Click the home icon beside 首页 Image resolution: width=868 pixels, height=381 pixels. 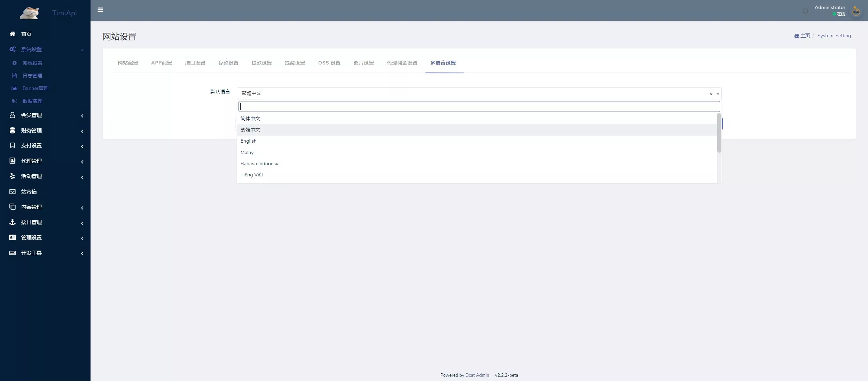point(13,34)
